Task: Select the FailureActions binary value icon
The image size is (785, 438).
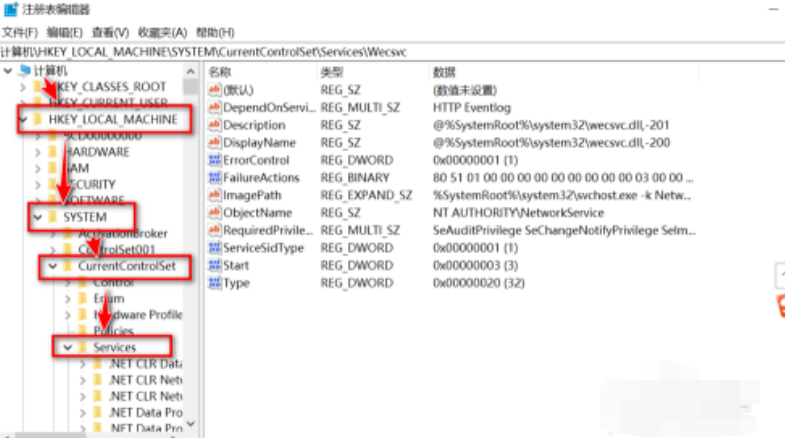Action: click(x=214, y=177)
